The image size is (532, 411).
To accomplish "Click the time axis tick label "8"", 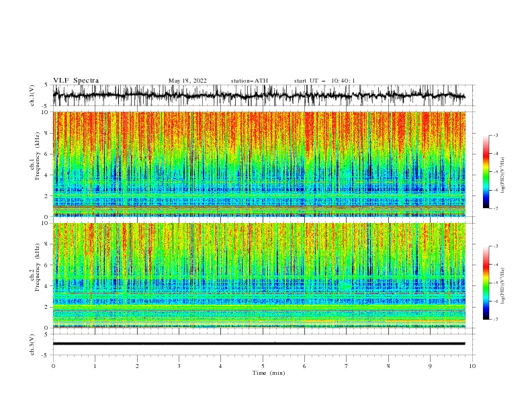I will coord(388,366).
